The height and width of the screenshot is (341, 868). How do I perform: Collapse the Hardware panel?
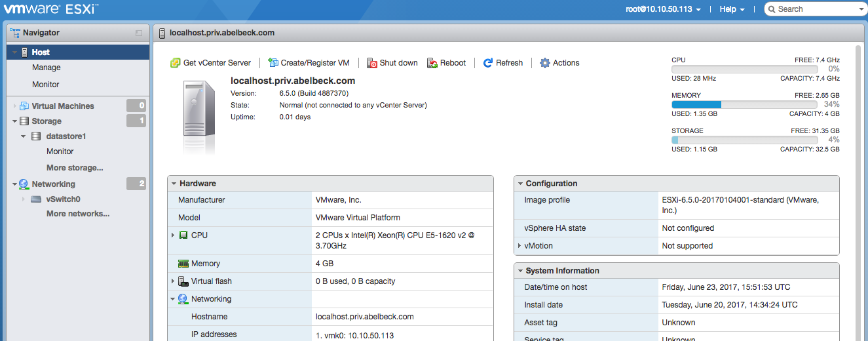pos(173,184)
